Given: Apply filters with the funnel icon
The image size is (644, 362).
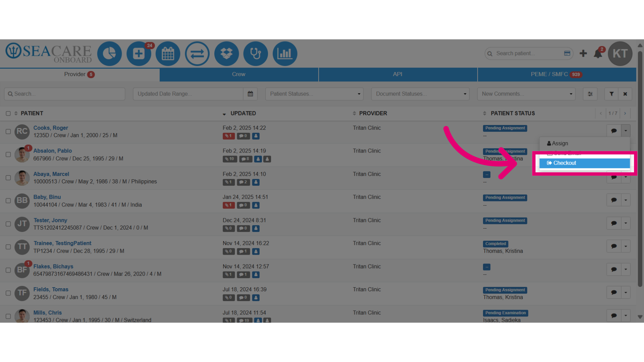Looking at the screenshot, I should tap(611, 94).
